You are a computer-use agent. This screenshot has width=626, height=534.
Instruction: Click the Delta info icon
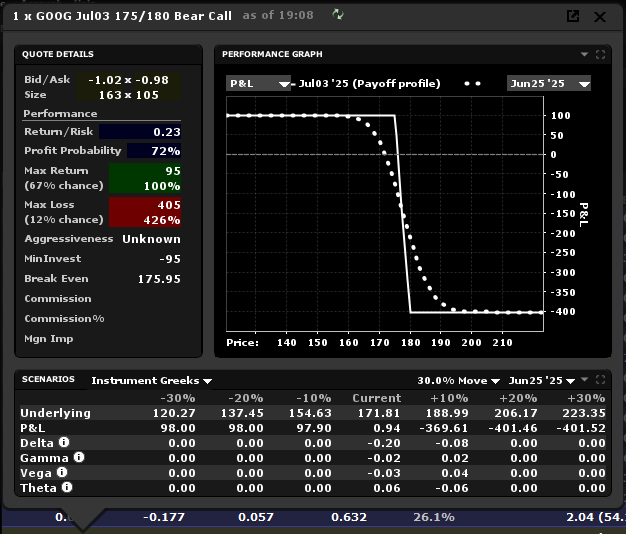tap(64, 443)
